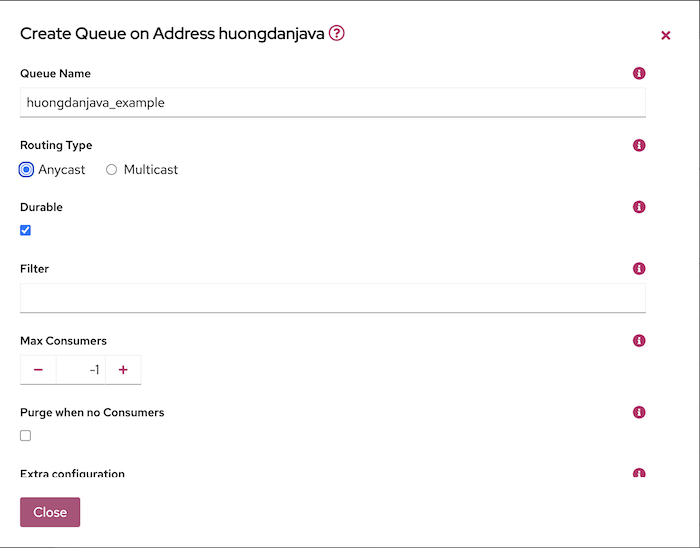The height and width of the screenshot is (548, 700).
Task: Show info icon for Filter field
Action: [639, 268]
